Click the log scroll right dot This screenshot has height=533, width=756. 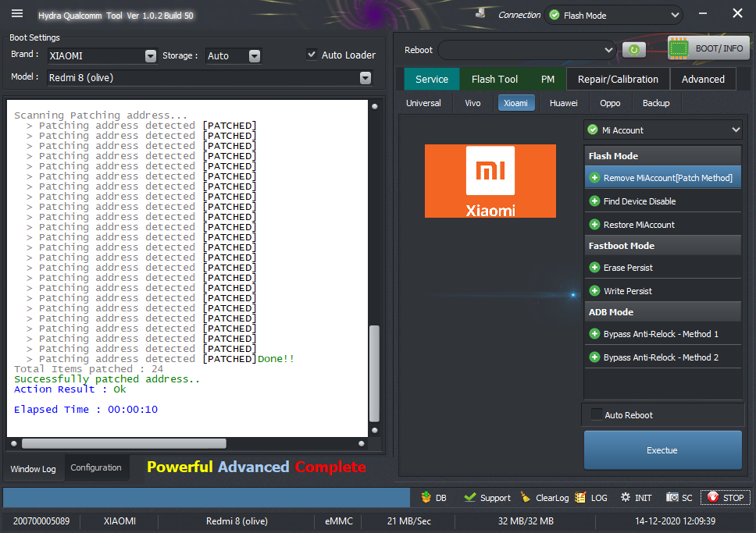coord(361,443)
